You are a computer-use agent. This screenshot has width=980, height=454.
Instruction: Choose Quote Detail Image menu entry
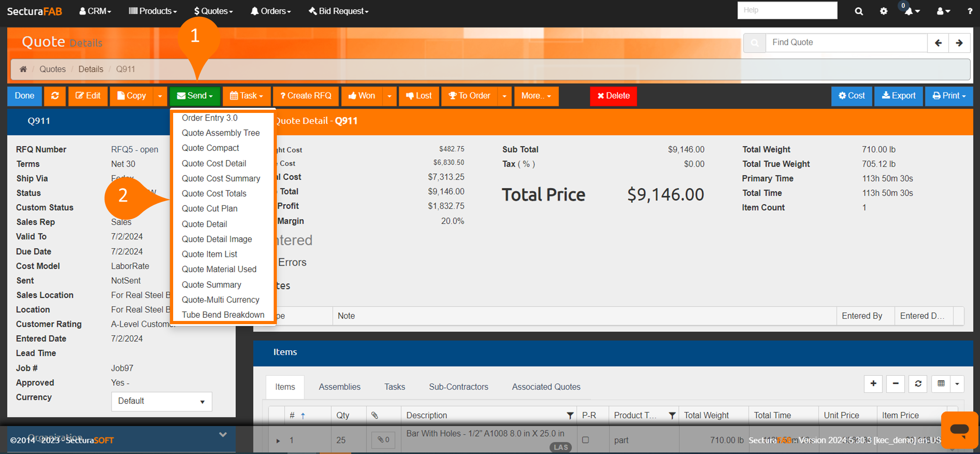pos(217,239)
